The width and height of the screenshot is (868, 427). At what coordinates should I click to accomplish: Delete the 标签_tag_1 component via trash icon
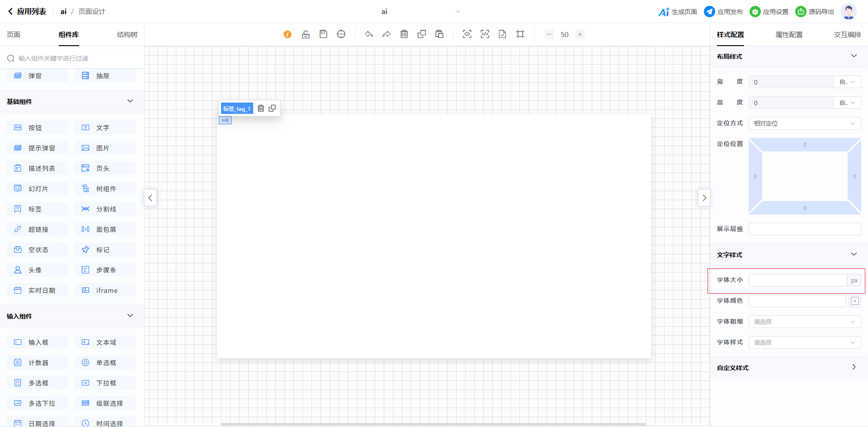[x=261, y=108]
